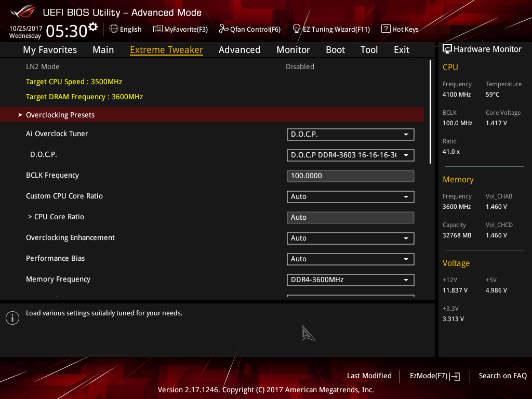Viewport: 532px width, 399px height.
Task: Click BCLK Frequency input field
Action: [351, 176]
